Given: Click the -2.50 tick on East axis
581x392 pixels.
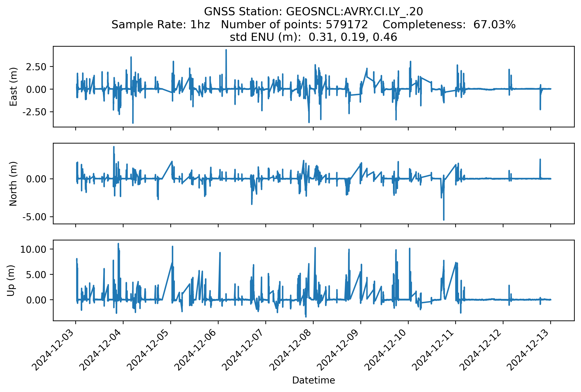Looking at the screenshot, I should (34, 112).
